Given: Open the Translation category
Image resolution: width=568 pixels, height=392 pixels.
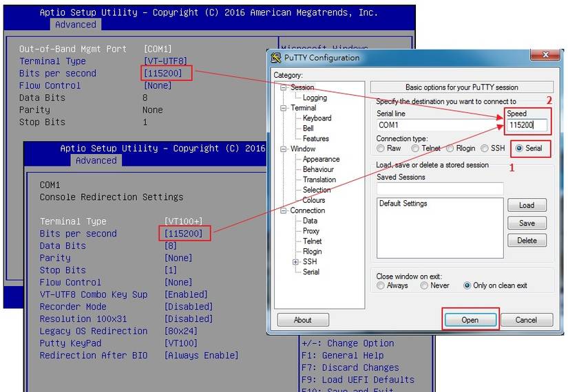Looking at the screenshot, I should point(319,179).
